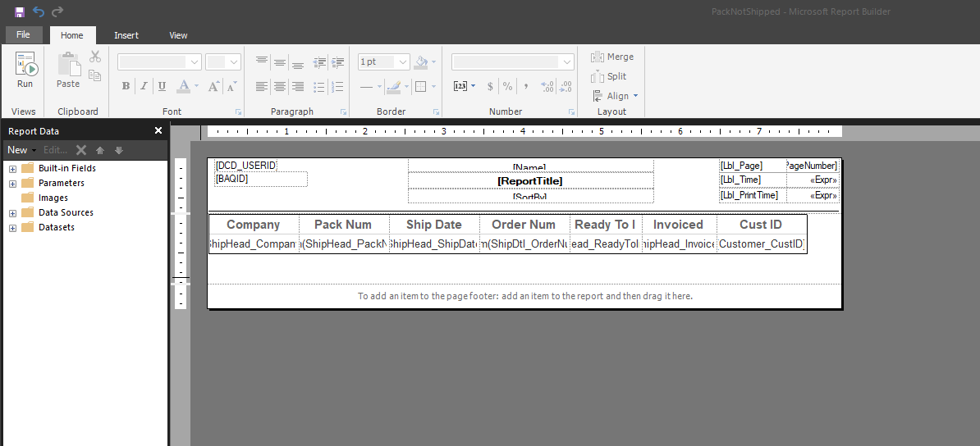
Task: Decrease font size with Shrink Font
Action: [232, 86]
